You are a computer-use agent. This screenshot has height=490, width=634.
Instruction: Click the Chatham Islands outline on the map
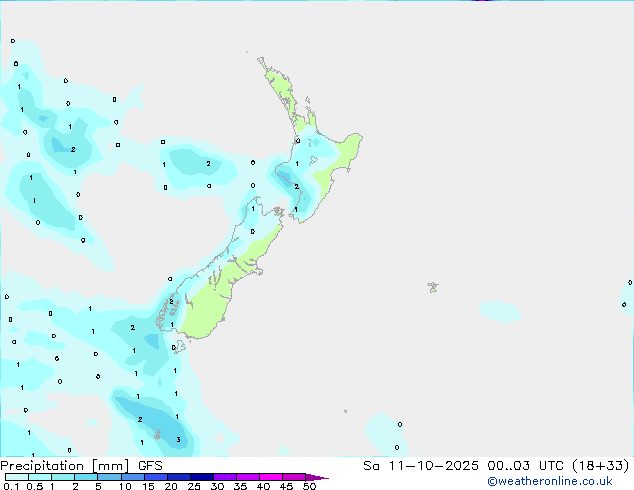(433, 287)
